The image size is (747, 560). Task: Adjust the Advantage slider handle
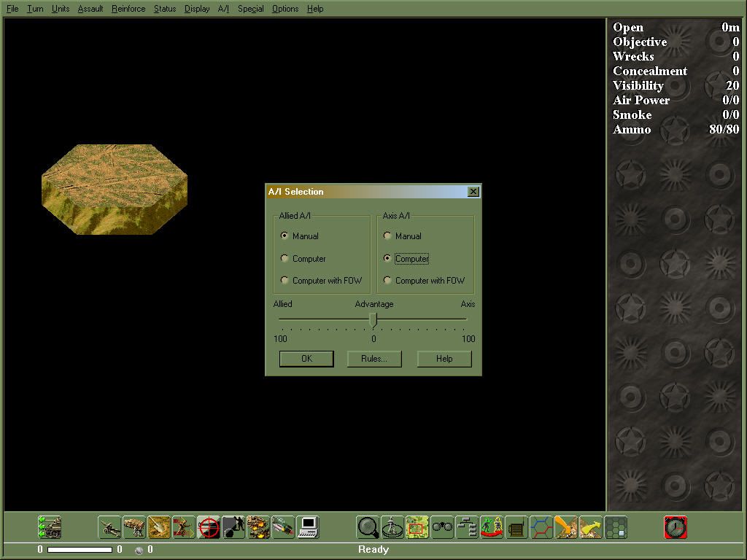pos(373,319)
